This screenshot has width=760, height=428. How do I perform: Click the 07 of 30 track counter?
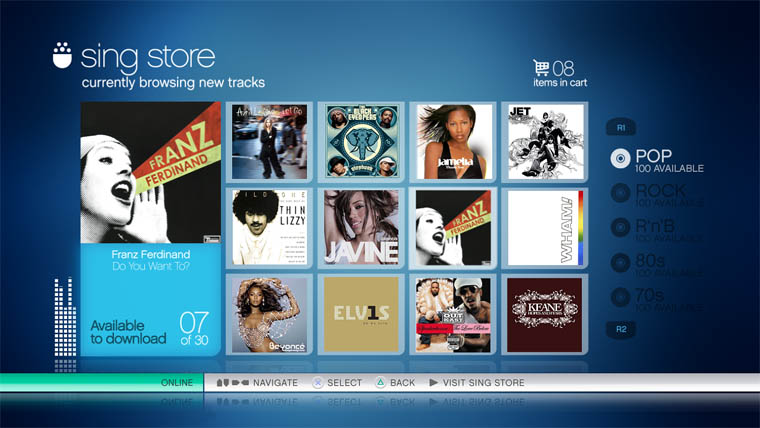click(x=194, y=329)
